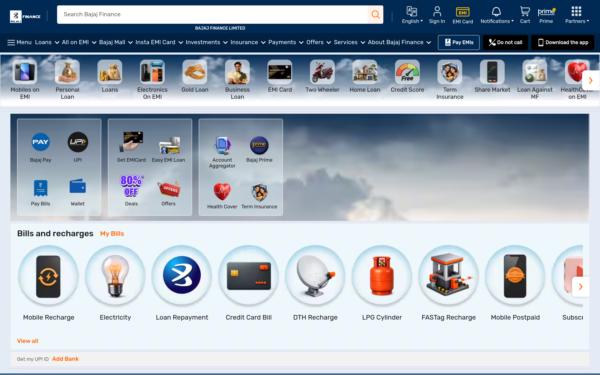Image resolution: width=600 pixels, height=375 pixels.
Task: Open the Partners apps dropdown
Action: click(x=577, y=15)
